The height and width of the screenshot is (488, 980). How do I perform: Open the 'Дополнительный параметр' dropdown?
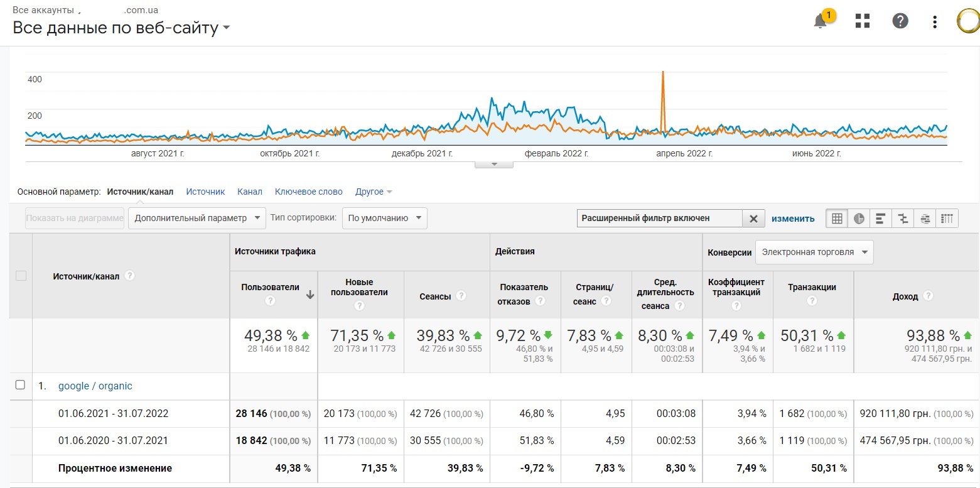pos(197,218)
